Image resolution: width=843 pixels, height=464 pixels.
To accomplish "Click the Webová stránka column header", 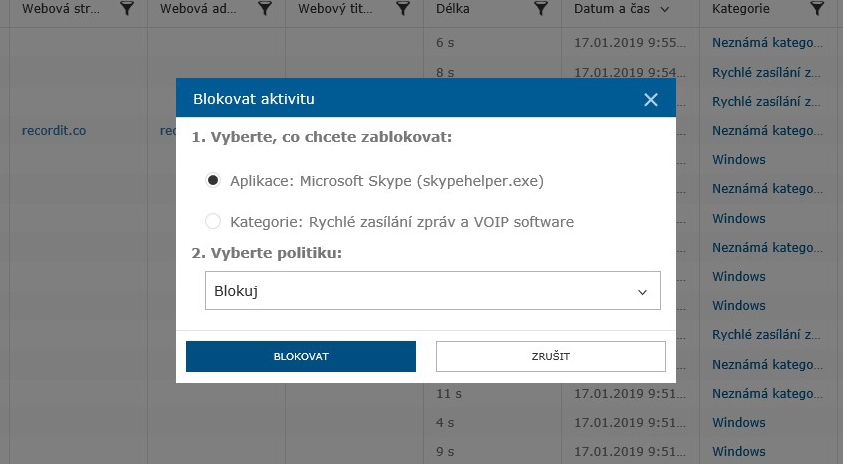I will point(61,9).
